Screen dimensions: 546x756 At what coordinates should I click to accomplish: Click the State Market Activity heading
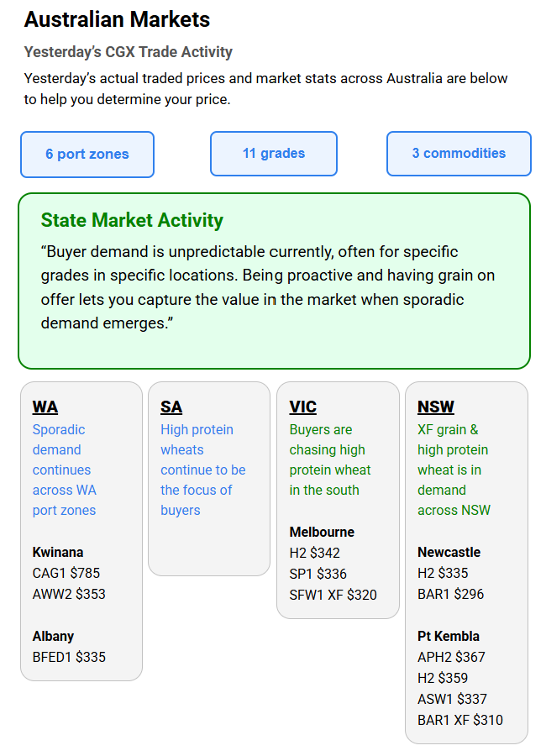pos(132,221)
